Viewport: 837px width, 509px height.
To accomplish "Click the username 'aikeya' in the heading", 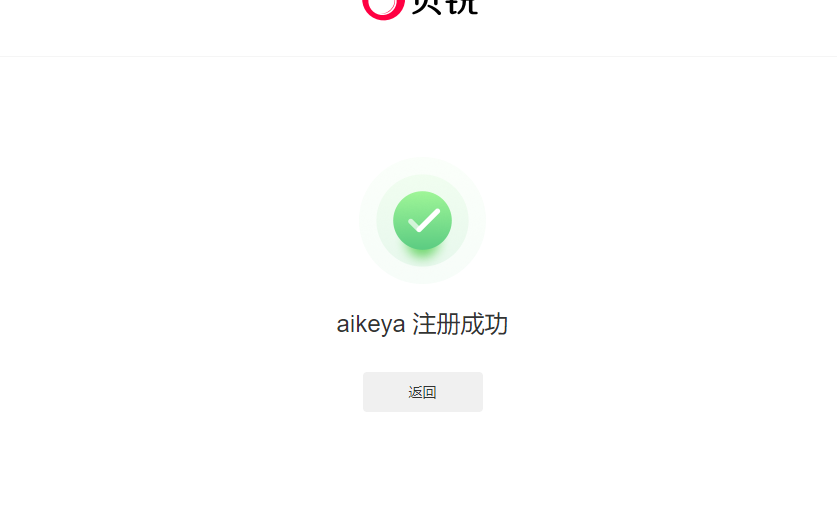I will click(x=370, y=325).
